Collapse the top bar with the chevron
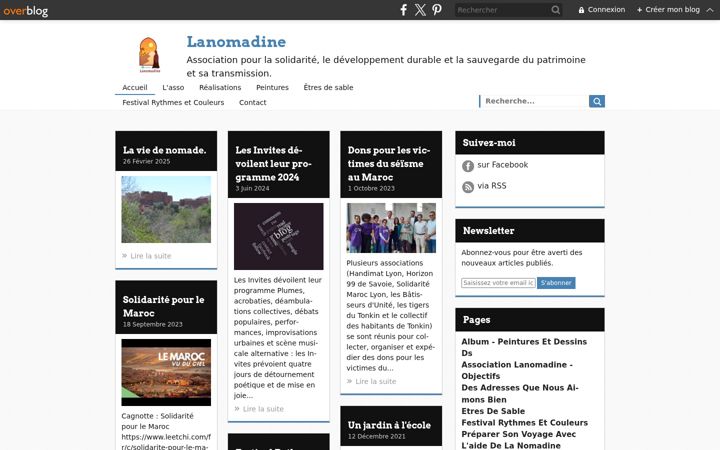The width and height of the screenshot is (720, 450). click(x=710, y=10)
